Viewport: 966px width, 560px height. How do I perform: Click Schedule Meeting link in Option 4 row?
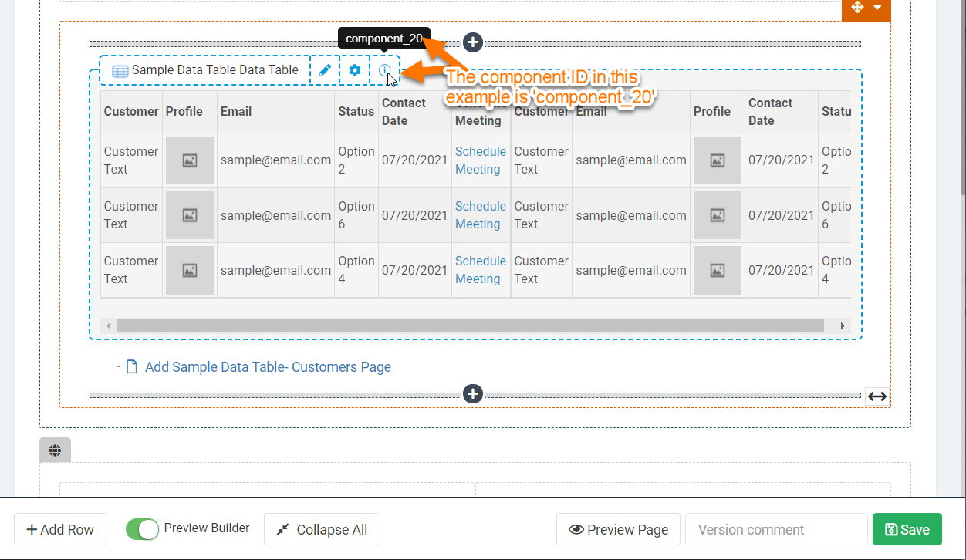click(481, 270)
